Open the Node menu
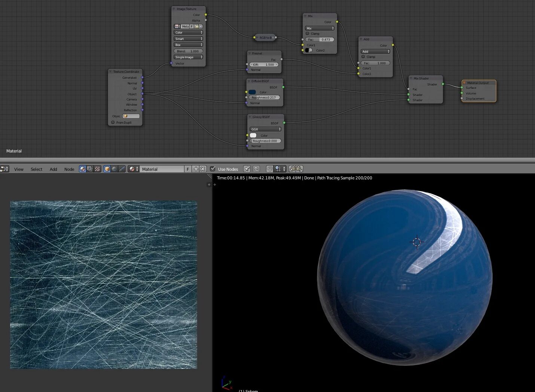The width and height of the screenshot is (535, 392). tap(69, 169)
